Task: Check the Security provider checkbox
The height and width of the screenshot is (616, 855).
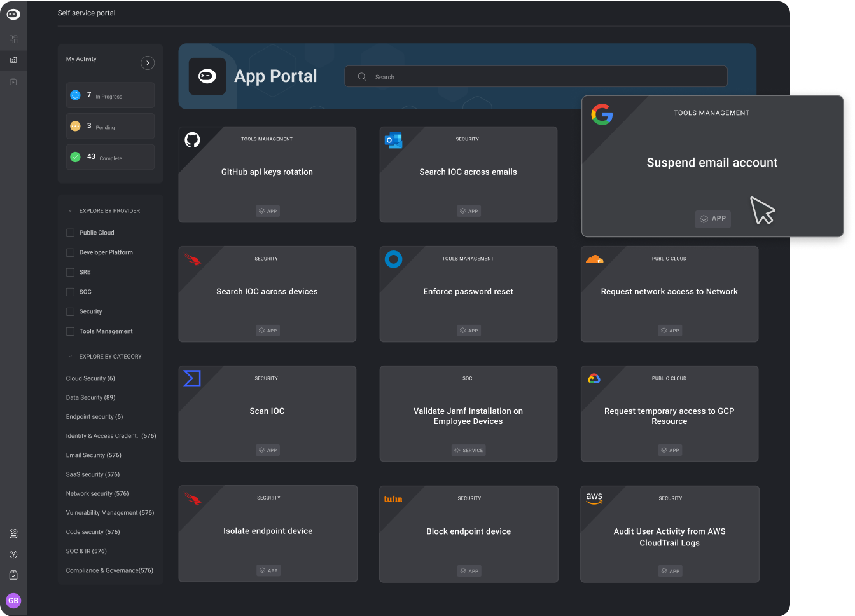Action: pos(70,311)
